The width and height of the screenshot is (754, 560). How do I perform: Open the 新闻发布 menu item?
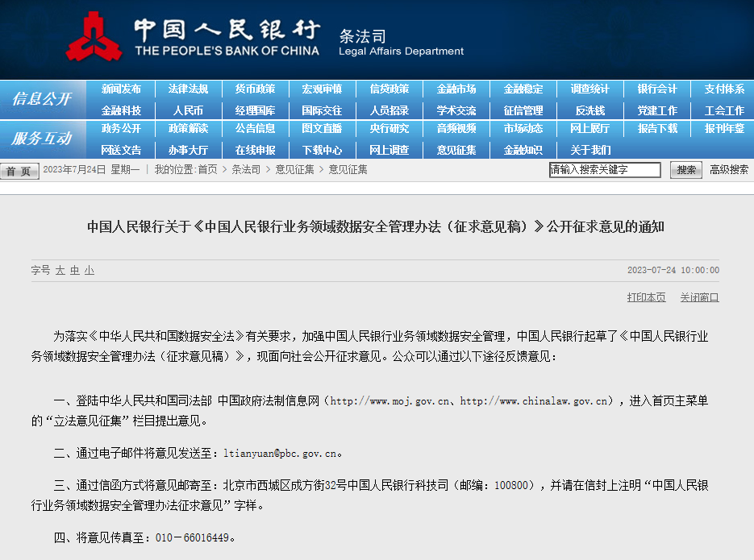pyautogui.click(x=121, y=89)
